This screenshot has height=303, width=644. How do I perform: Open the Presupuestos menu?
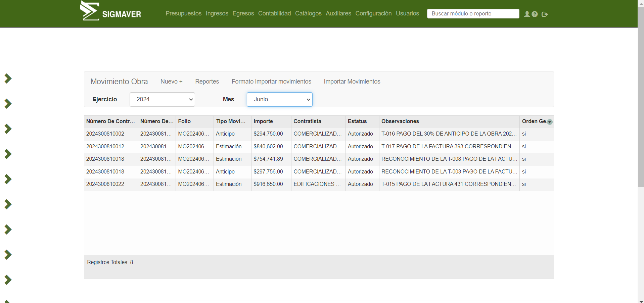click(183, 13)
